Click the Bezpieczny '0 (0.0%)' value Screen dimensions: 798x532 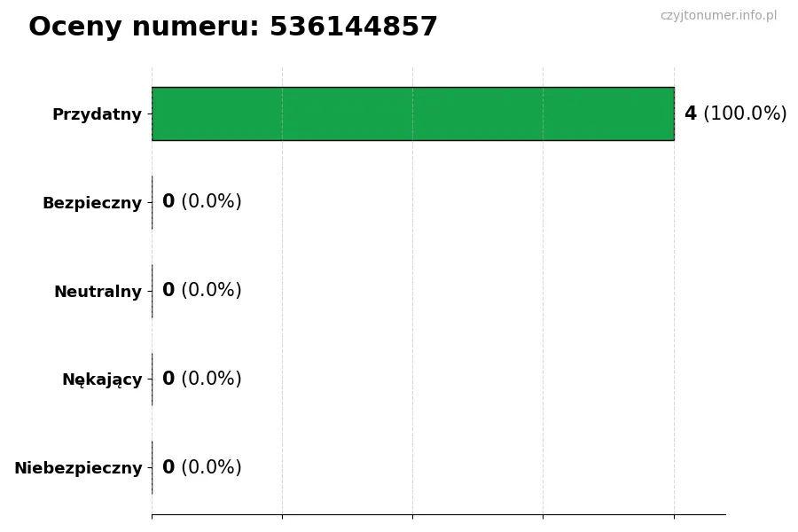click(201, 202)
